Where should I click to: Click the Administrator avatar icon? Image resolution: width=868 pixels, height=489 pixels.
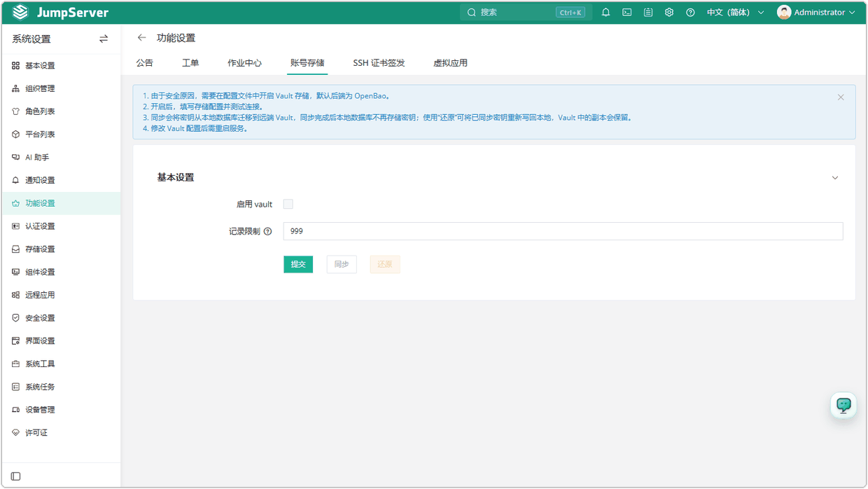coord(784,13)
